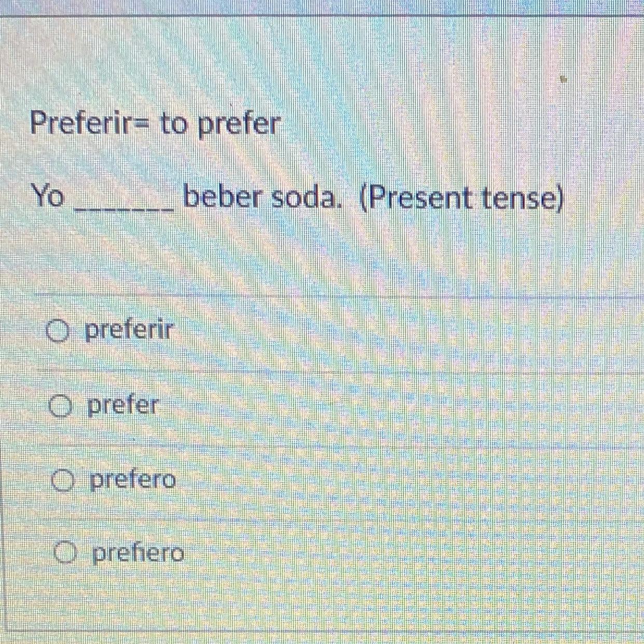Viewport: 644px width, 644px height.
Task: Click the 'Preferir= to prefer' heading text
Action: (155, 124)
